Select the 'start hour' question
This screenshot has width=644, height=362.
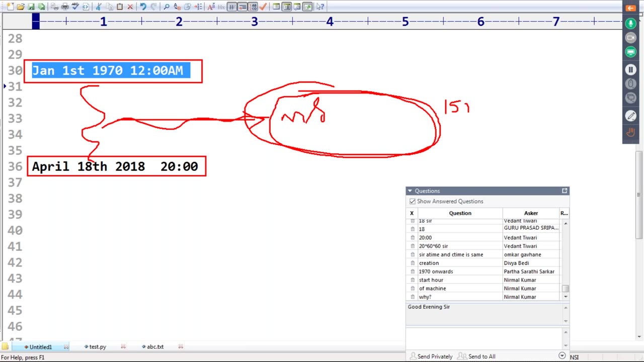tap(431, 280)
